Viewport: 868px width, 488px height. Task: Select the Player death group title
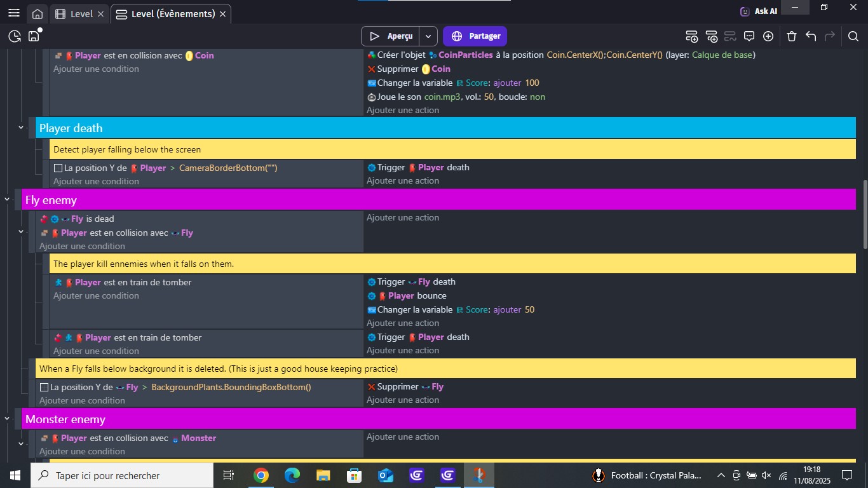click(x=71, y=128)
